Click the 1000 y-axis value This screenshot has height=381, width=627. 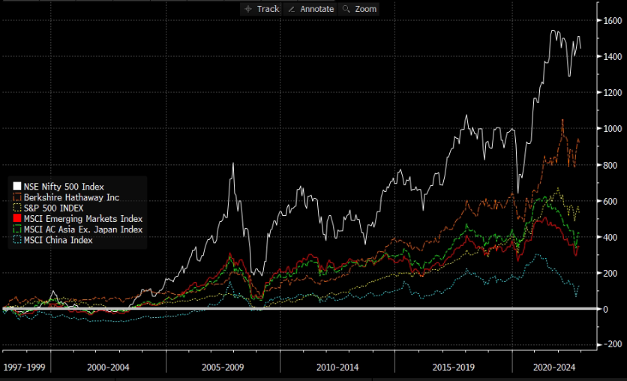(613, 128)
